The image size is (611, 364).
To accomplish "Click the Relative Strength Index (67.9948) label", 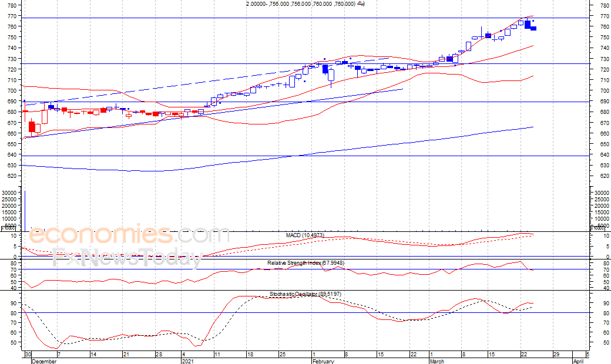I will pos(305,263).
